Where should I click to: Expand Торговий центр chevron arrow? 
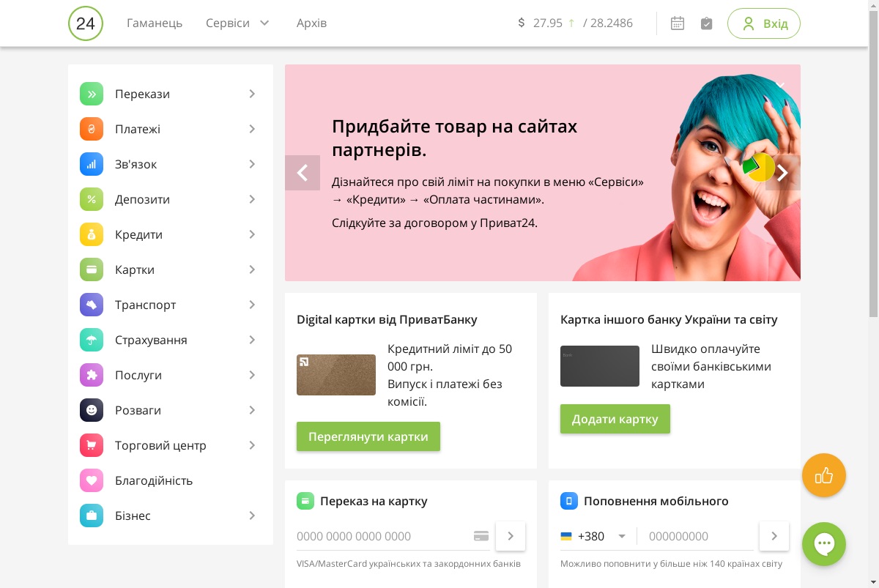pos(252,445)
